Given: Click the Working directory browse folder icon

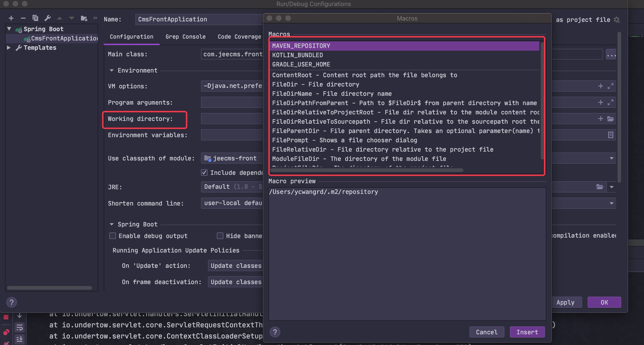Looking at the screenshot, I should (610, 119).
